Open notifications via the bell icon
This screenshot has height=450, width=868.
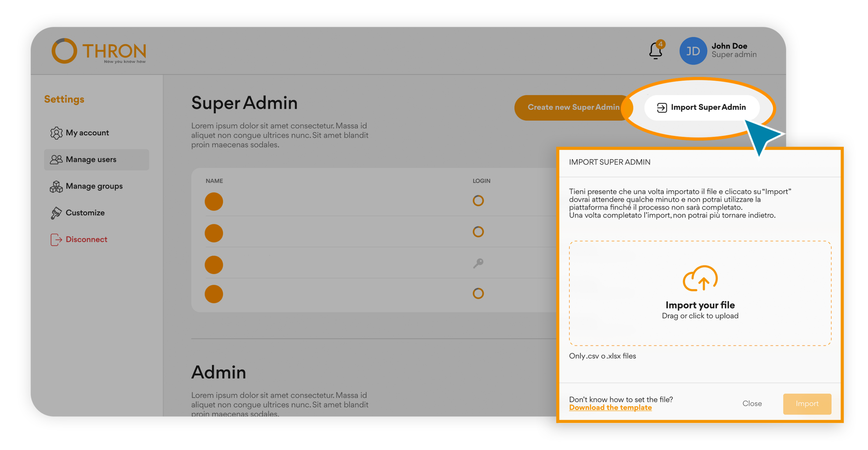(x=654, y=51)
